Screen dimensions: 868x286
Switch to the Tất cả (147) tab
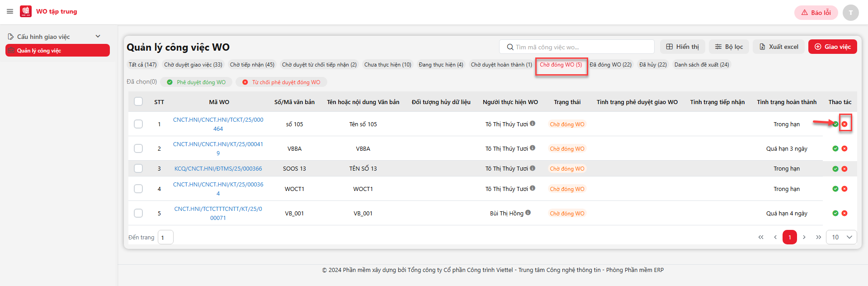point(142,65)
